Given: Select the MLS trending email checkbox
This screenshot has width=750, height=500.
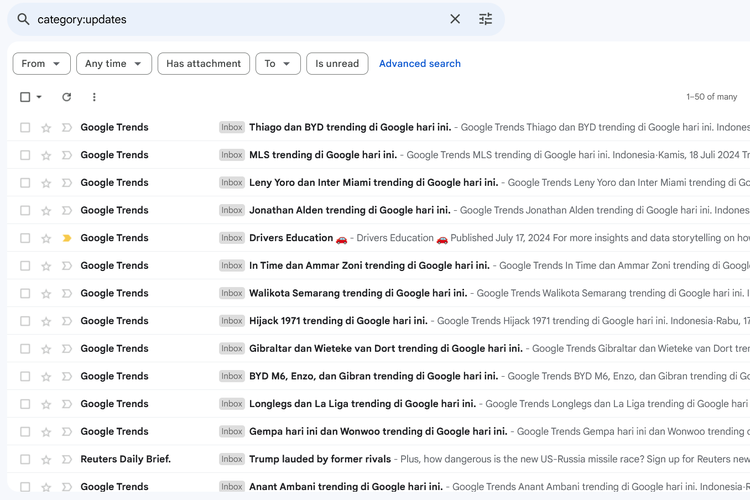Looking at the screenshot, I should click(x=25, y=155).
